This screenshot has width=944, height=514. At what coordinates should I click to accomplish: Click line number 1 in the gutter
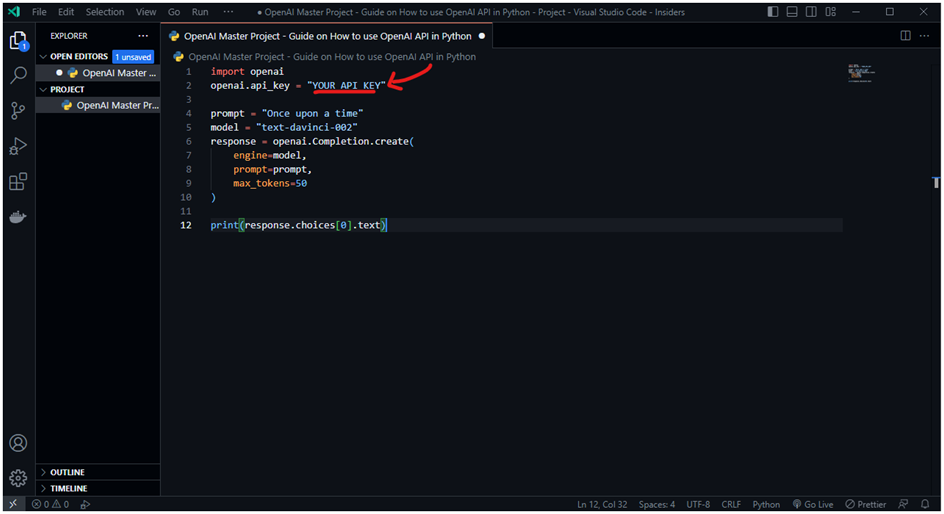click(188, 72)
